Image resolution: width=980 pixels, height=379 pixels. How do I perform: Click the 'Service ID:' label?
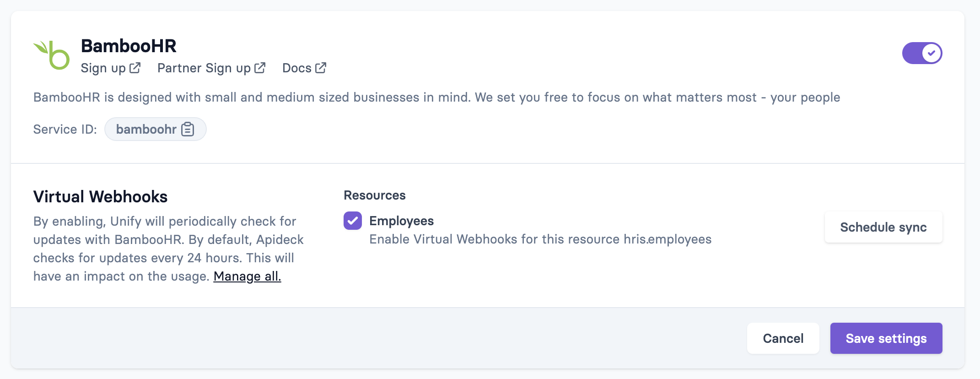click(x=65, y=130)
